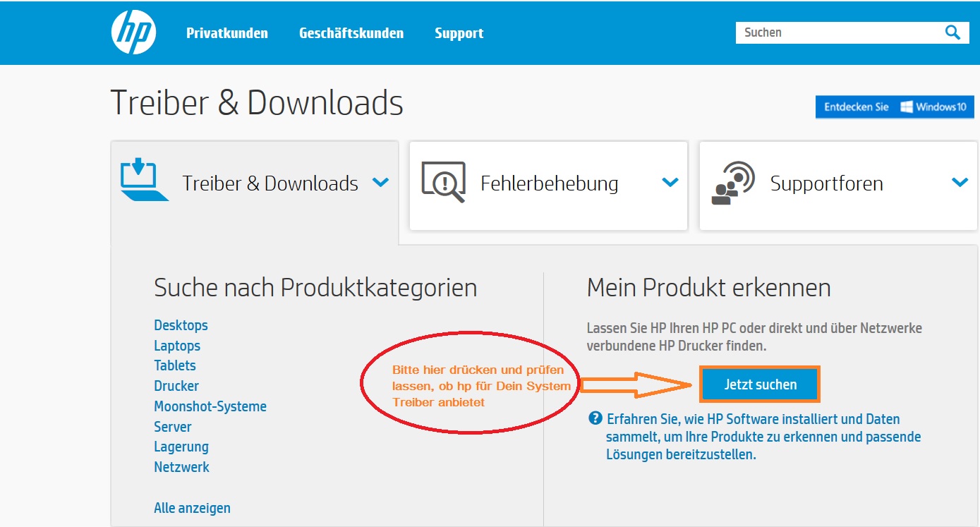Viewport: 980px width, 527px height.
Task: Click the Windows logo in the banner
Action: pos(907,107)
